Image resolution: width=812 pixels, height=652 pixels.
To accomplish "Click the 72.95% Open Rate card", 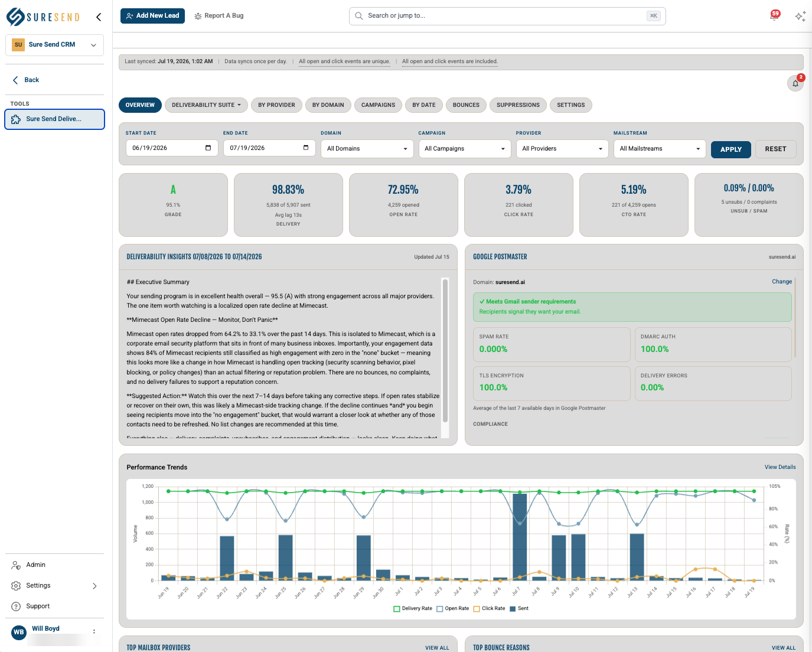I will click(403, 205).
